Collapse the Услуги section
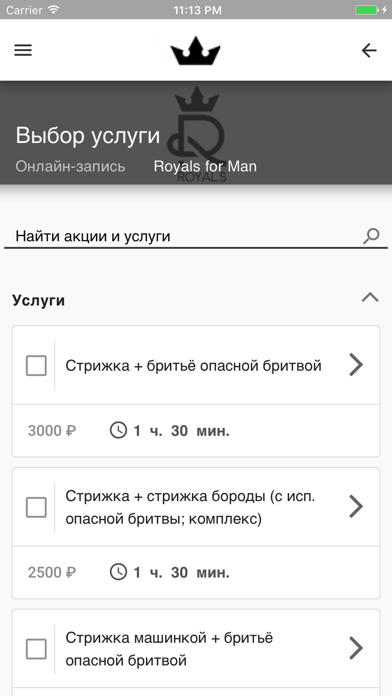 370,297
